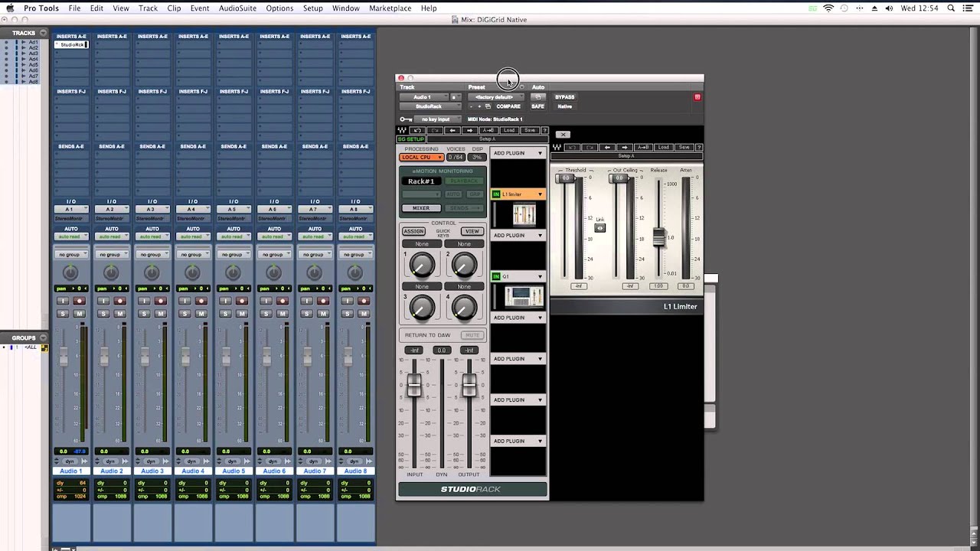Go to next preset in StudioRack toolbar
The width and height of the screenshot is (980, 551).
470,130
